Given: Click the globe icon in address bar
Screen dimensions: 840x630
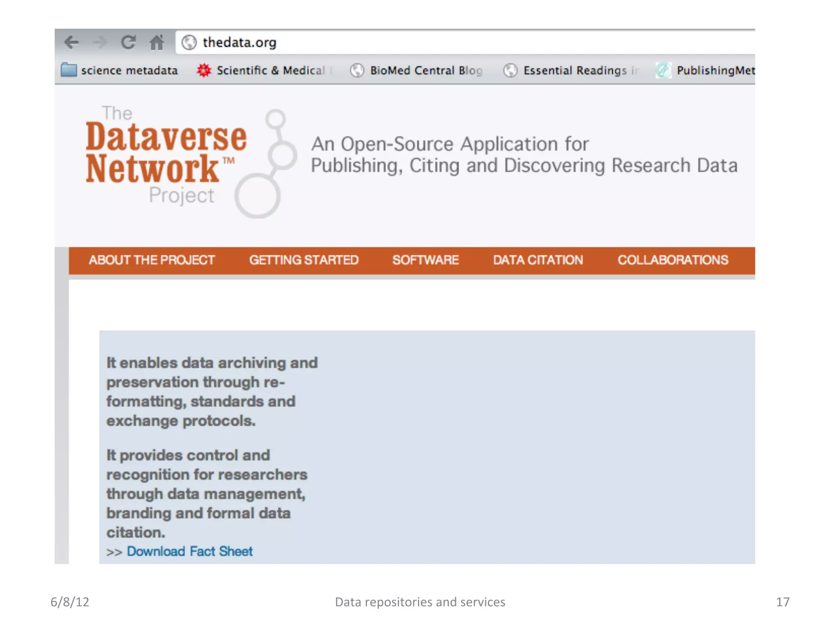Looking at the screenshot, I should 189,42.
